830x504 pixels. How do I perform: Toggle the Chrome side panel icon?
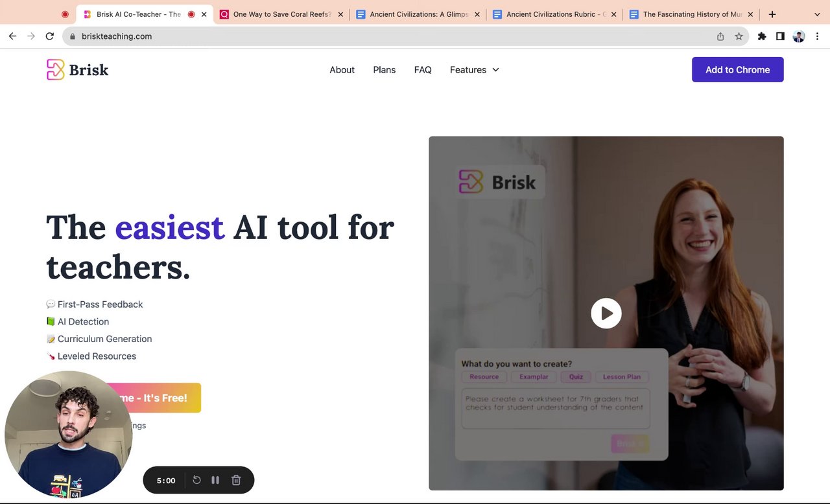click(x=780, y=36)
